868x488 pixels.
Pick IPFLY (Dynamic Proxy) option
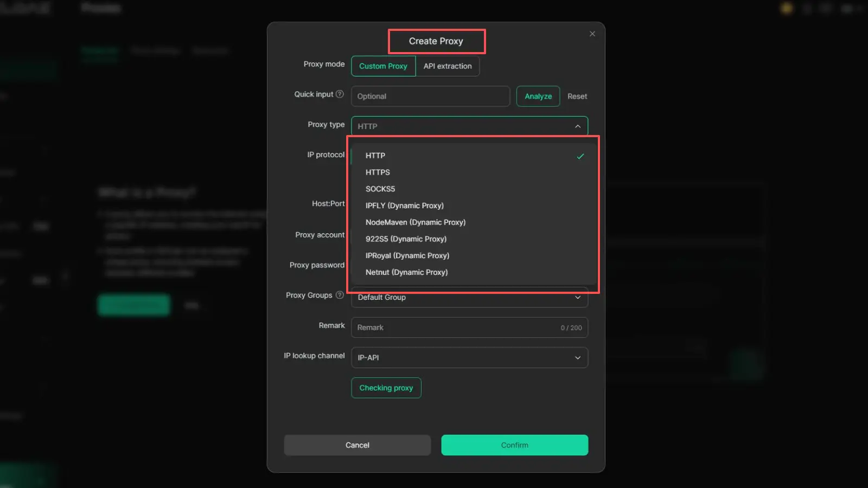[x=405, y=206]
